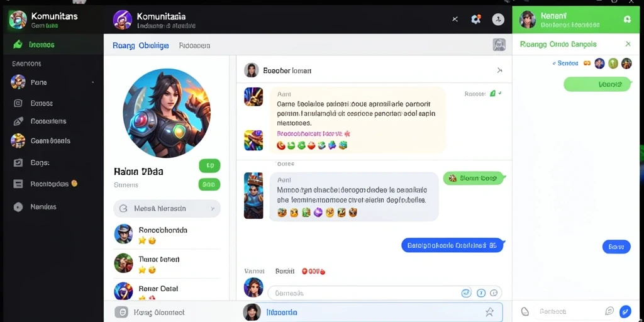Expand the Pane sidebar item arrow
This screenshot has height=322, width=644.
(x=93, y=82)
